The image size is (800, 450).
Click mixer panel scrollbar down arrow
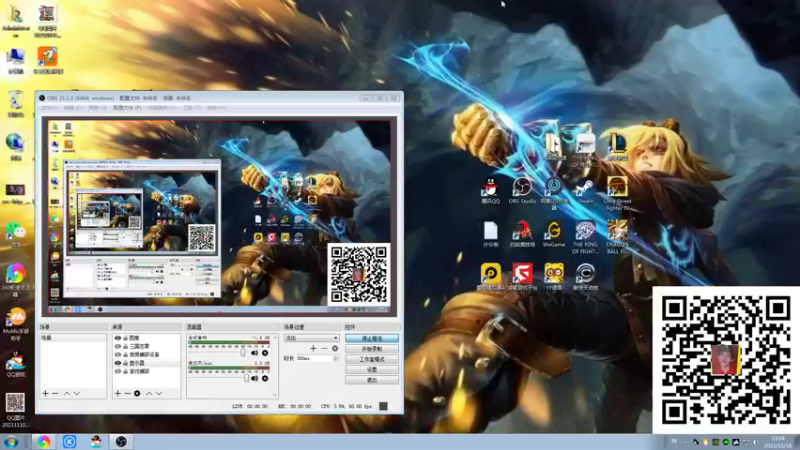pyautogui.click(x=276, y=395)
